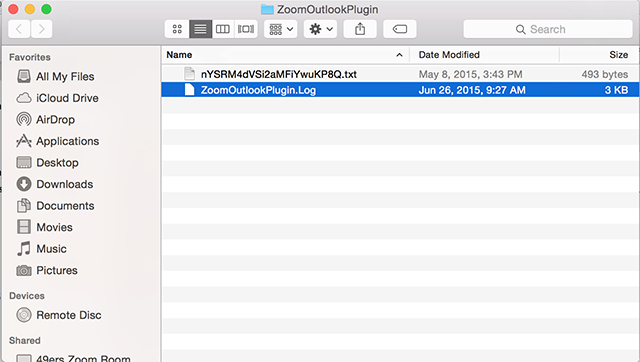Viewport: 640px width, 362px height.
Task: Switch to Cover Flow view
Action: tap(246, 29)
